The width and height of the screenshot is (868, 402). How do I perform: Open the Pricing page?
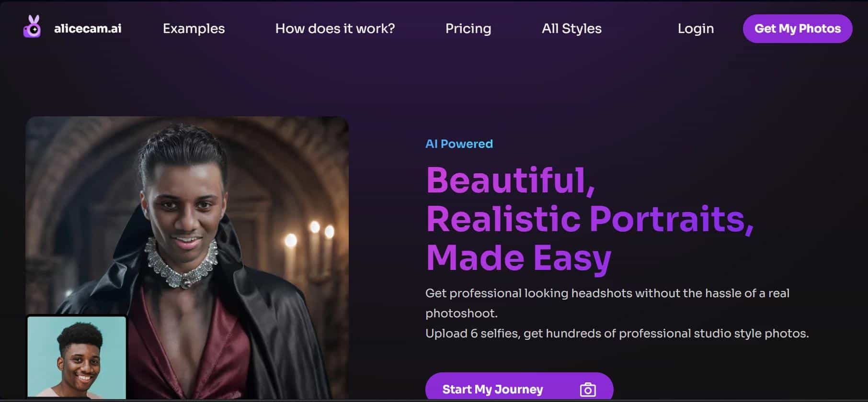[x=468, y=29]
